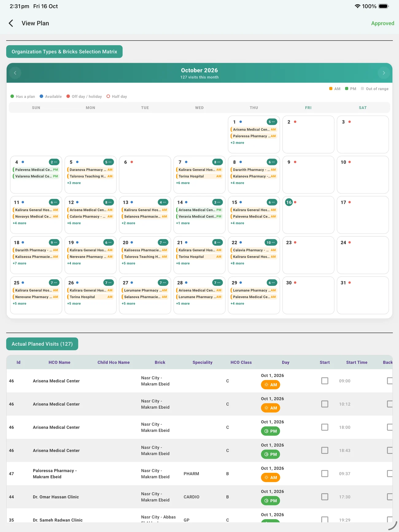
Task: Tap the AM badge in the Paloressa Pharmacy row
Action: coord(271,477)
